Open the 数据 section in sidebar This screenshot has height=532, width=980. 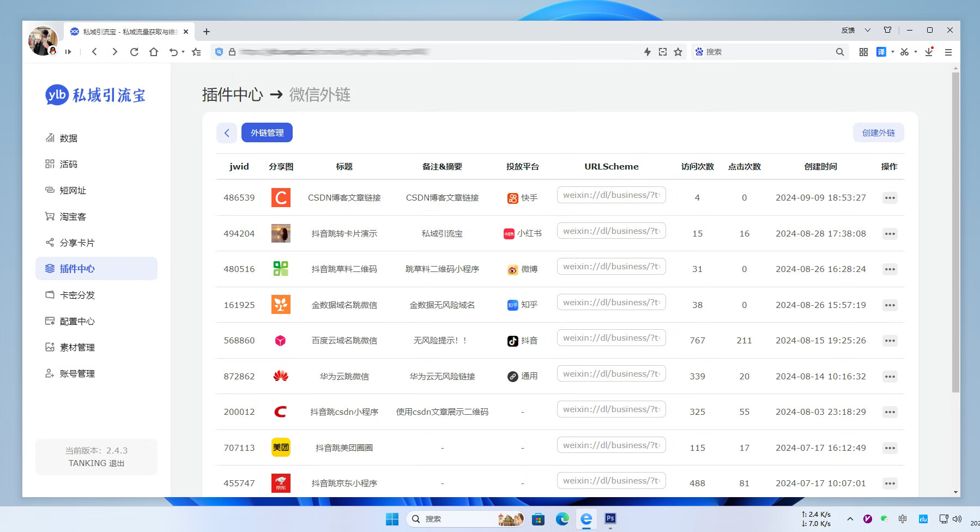click(x=68, y=138)
